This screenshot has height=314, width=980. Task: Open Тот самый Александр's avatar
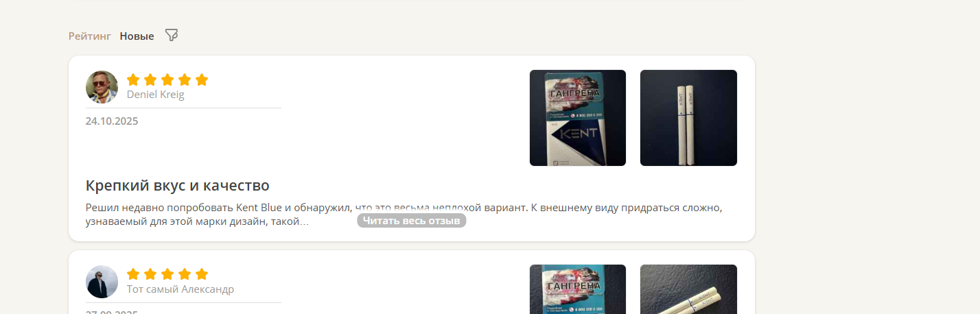point(102,282)
